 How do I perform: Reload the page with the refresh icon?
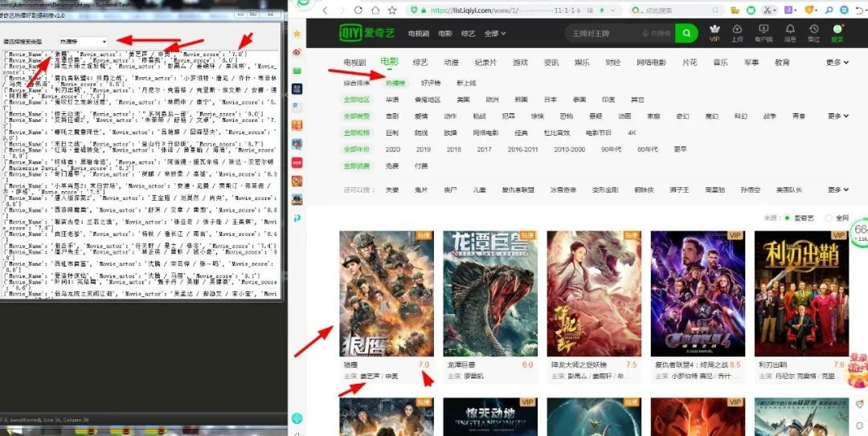pyautogui.click(x=358, y=10)
